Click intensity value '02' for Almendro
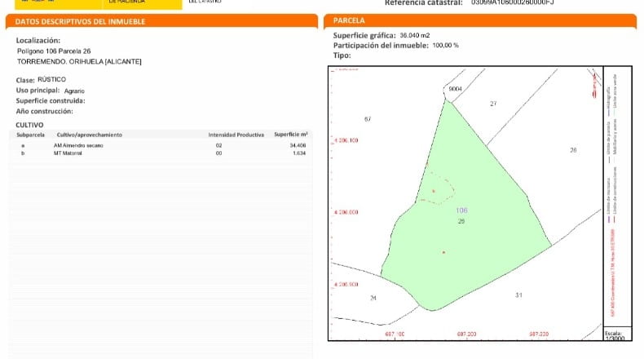 (219, 145)
